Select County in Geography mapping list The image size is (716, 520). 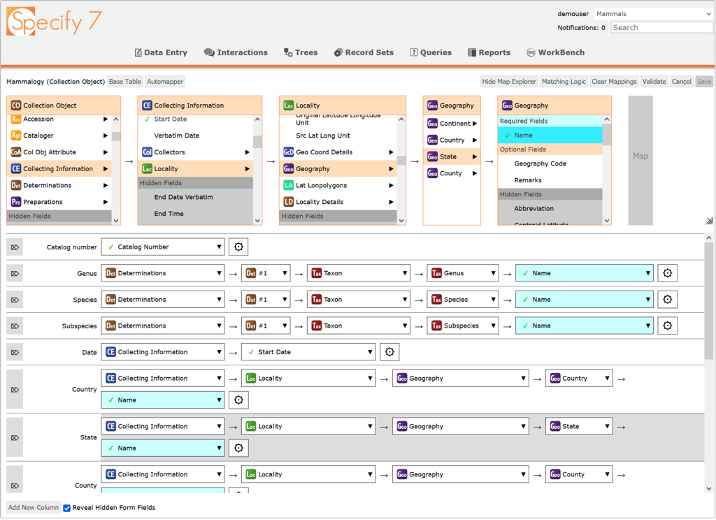pyautogui.click(x=452, y=173)
